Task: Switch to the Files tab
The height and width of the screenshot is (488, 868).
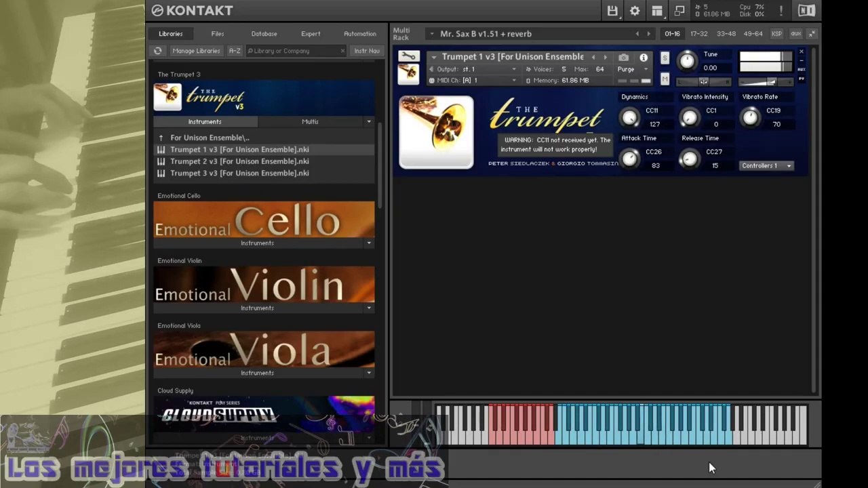Action: click(x=218, y=34)
